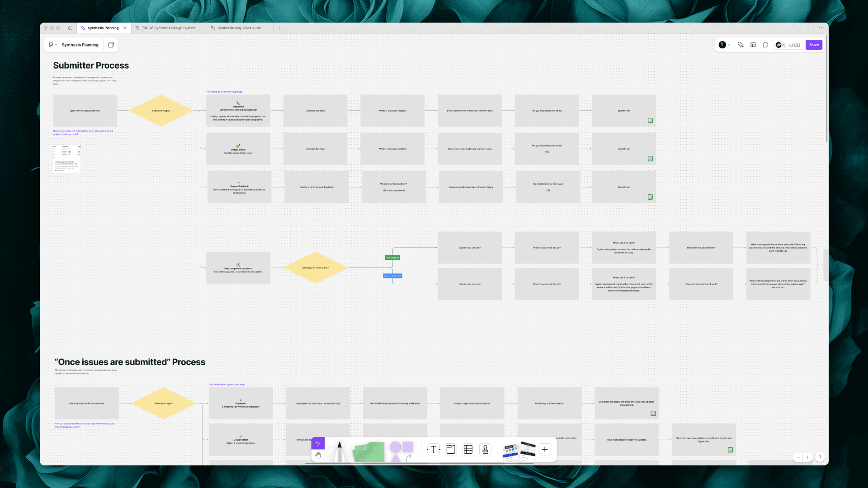Close the Synthesis Planning tab
The height and width of the screenshot is (488, 868).
(125, 28)
